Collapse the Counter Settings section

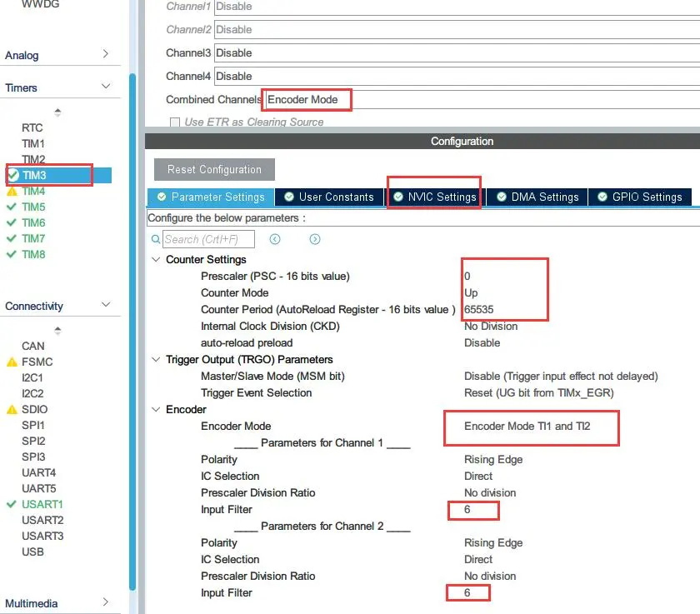155,260
